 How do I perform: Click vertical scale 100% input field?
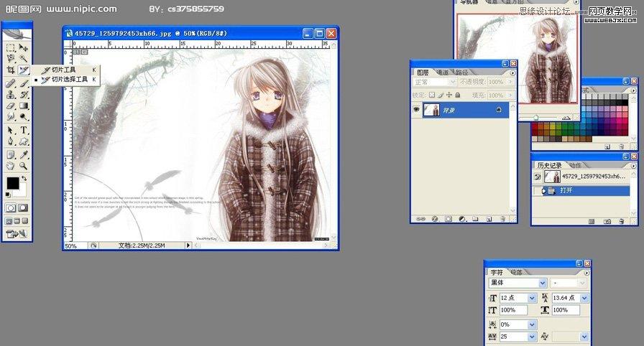[513, 310]
